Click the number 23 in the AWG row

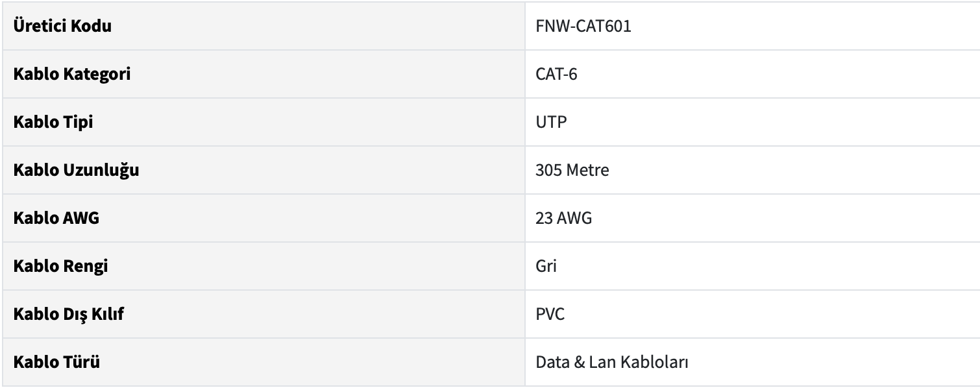click(x=543, y=218)
